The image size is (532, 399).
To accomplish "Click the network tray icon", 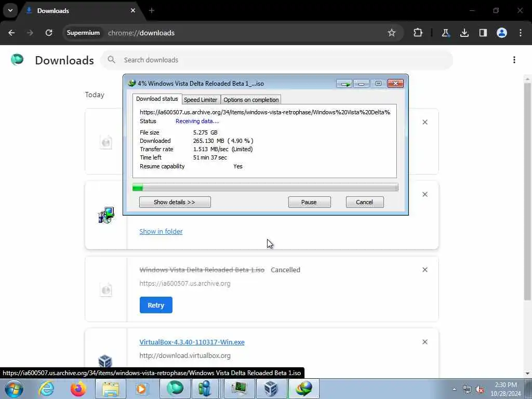I will click(467, 389).
